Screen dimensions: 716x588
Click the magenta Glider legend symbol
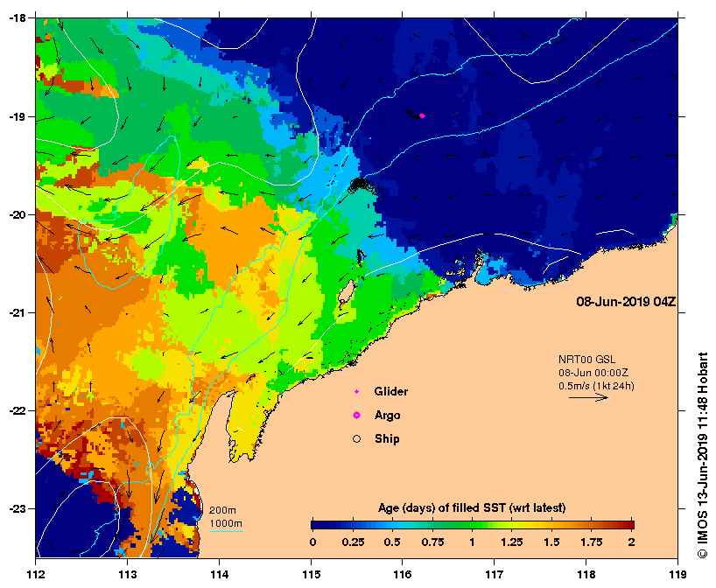pos(356,392)
